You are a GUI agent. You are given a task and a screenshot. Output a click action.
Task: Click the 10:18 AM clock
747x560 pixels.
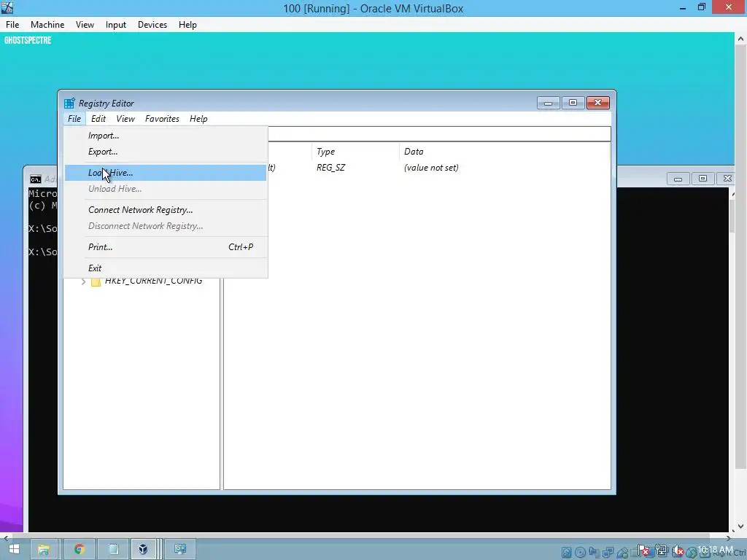[716, 550]
